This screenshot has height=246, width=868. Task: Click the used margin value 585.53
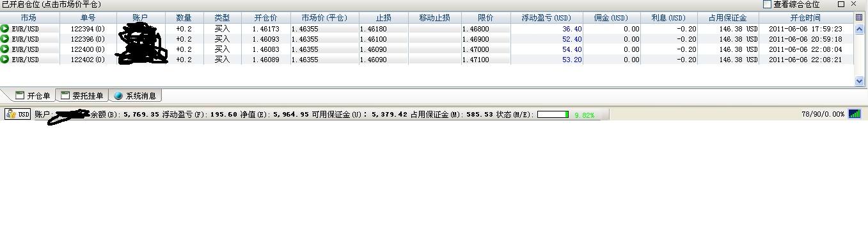480,115
